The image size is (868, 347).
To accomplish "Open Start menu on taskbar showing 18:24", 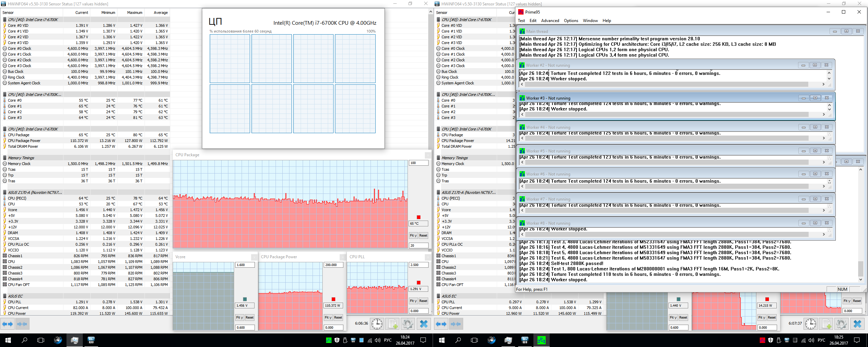I will pyautogui.click(x=8, y=340).
